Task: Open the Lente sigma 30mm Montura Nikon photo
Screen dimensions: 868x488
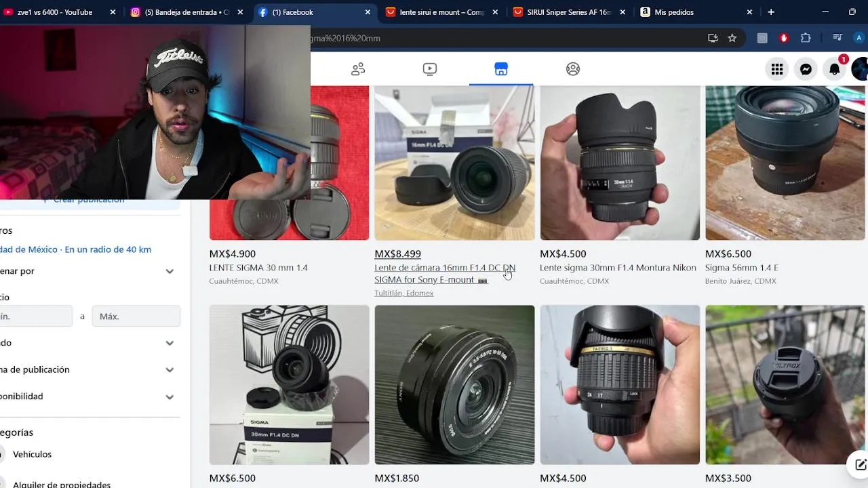Action: pos(620,163)
